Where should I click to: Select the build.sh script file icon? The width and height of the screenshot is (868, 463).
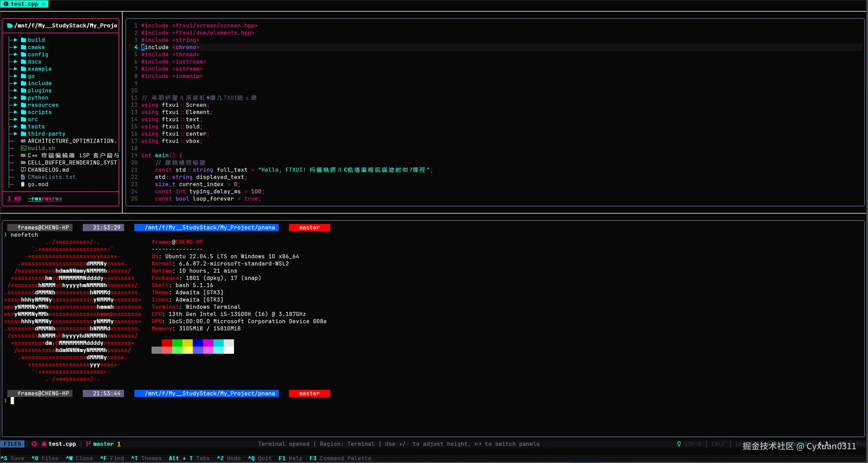[23, 148]
